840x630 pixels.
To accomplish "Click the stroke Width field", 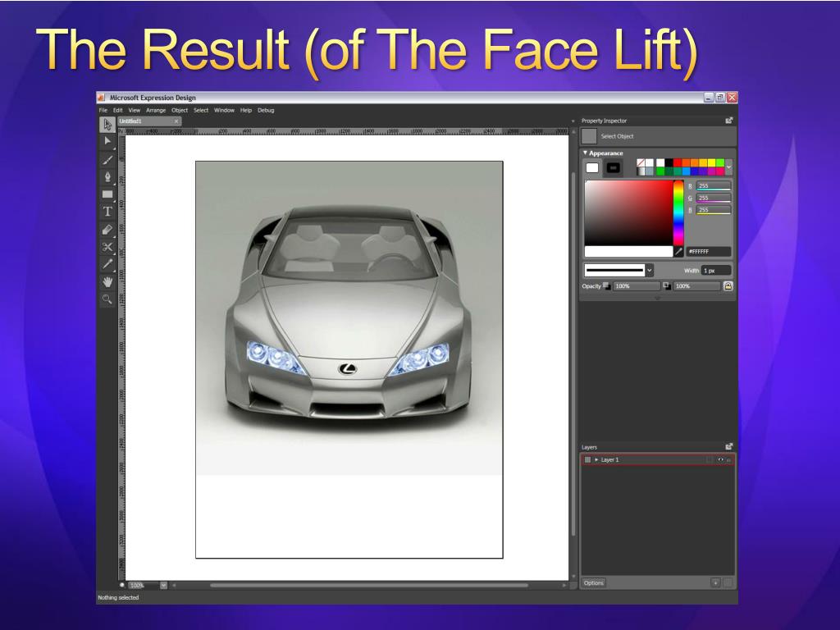I will click(715, 271).
